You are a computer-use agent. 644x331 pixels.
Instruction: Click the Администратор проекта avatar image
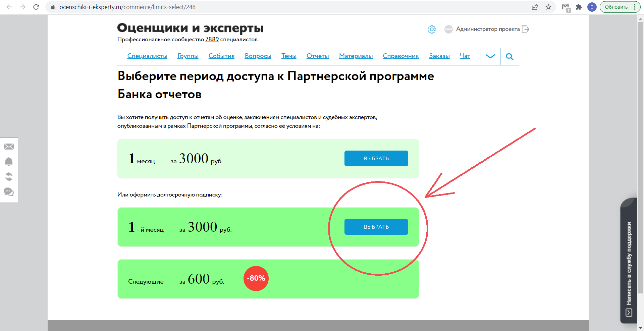point(448,29)
